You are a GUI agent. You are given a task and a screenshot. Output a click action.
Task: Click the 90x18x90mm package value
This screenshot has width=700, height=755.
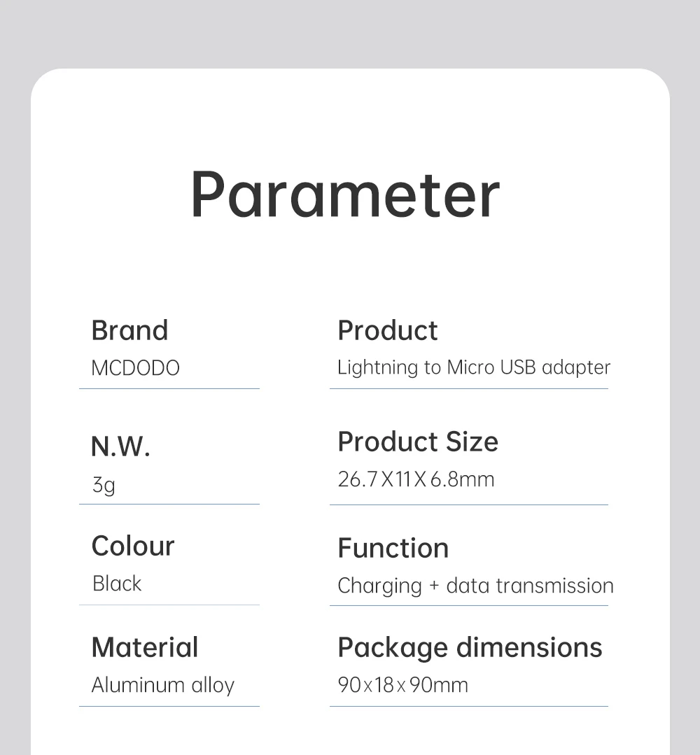[x=402, y=685]
